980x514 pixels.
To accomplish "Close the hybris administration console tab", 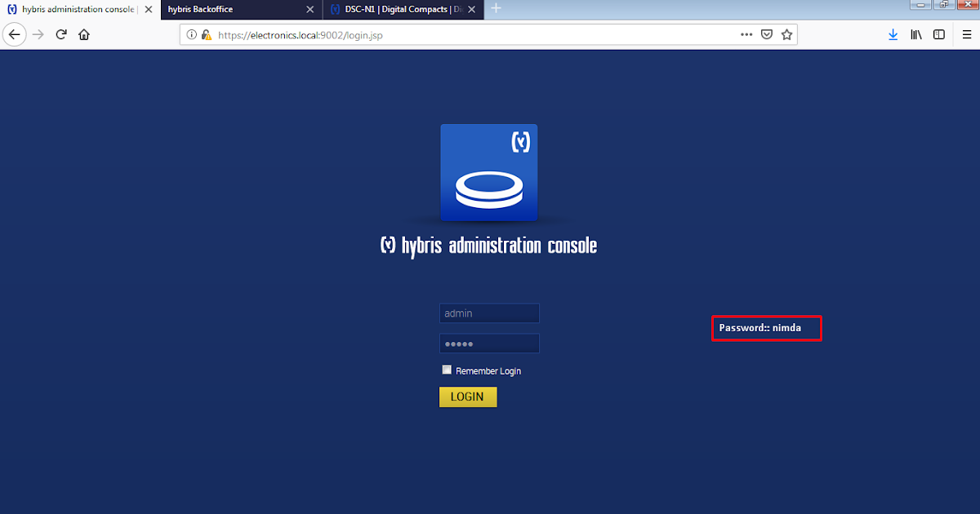I will click(x=148, y=10).
